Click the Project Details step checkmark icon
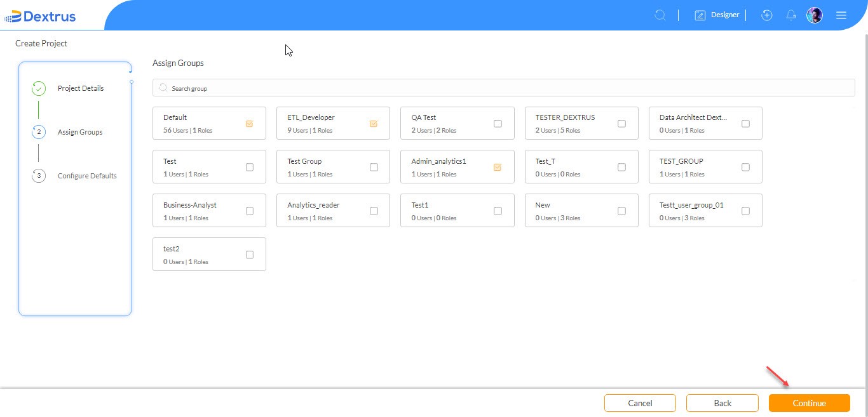This screenshot has height=417, width=868. pyautogui.click(x=38, y=88)
